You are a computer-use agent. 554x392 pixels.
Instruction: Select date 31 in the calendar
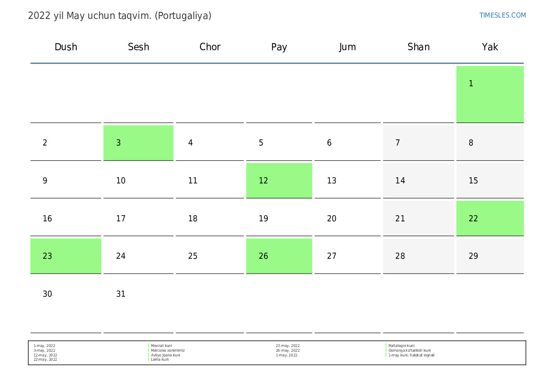click(138, 304)
